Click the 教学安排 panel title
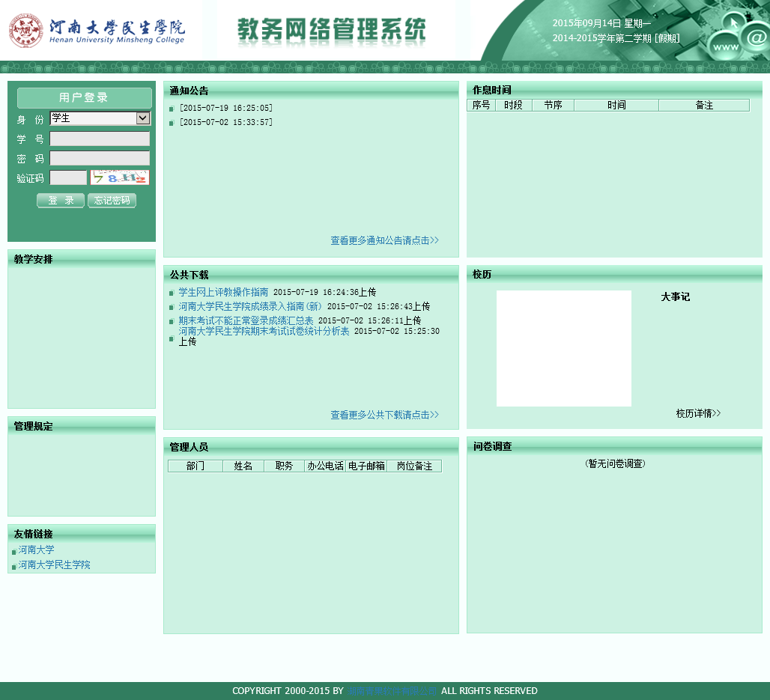Screen dimensions: 770x700 pos(34,259)
